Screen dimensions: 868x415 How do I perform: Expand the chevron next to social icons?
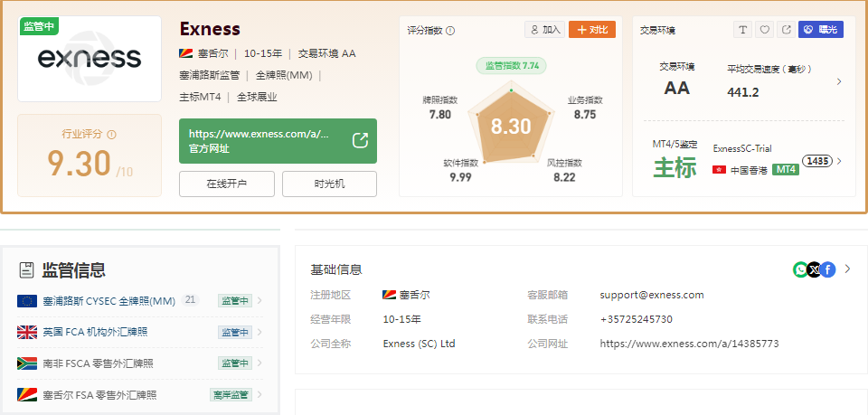[x=847, y=269]
